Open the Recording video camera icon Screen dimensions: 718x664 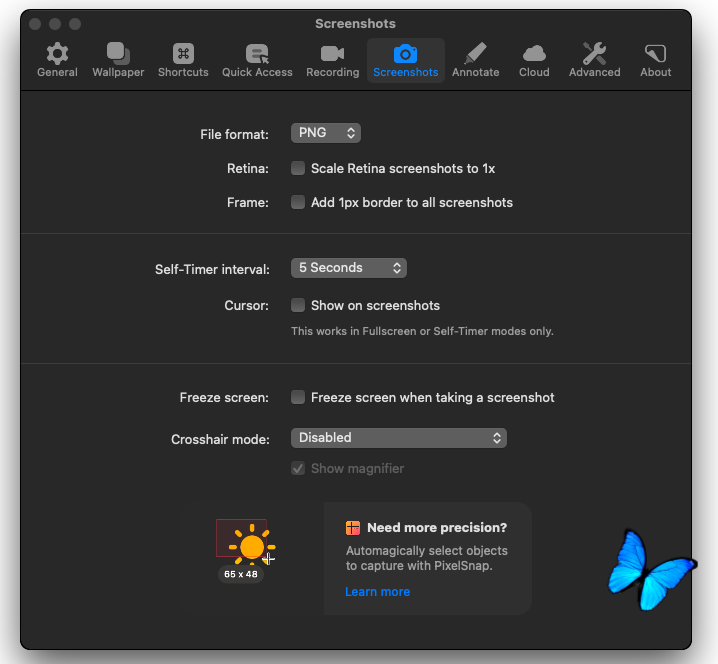coord(332,54)
